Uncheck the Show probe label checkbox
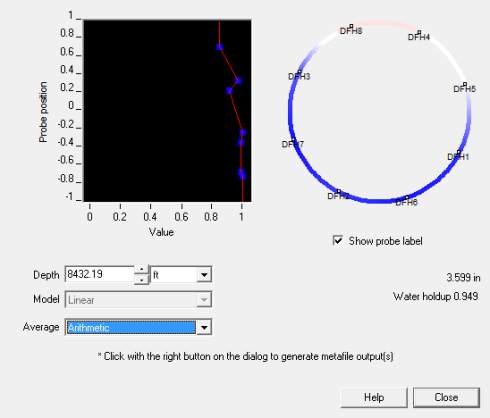 (338, 240)
